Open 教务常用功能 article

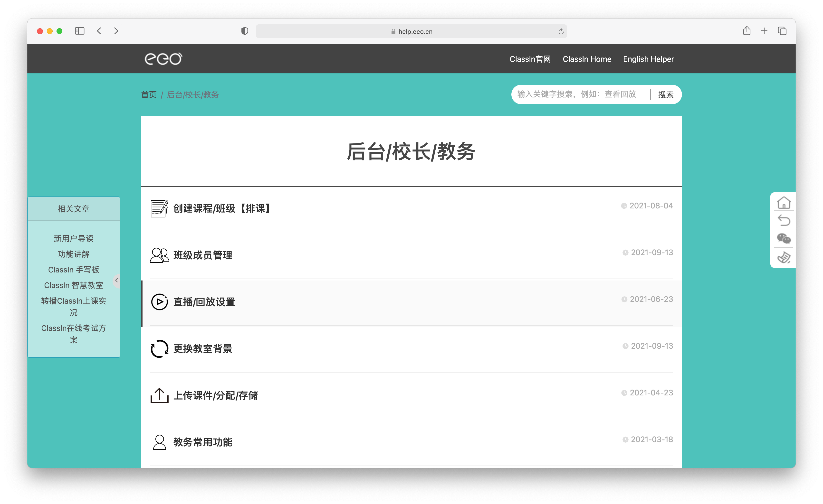[x=203, y=442]
